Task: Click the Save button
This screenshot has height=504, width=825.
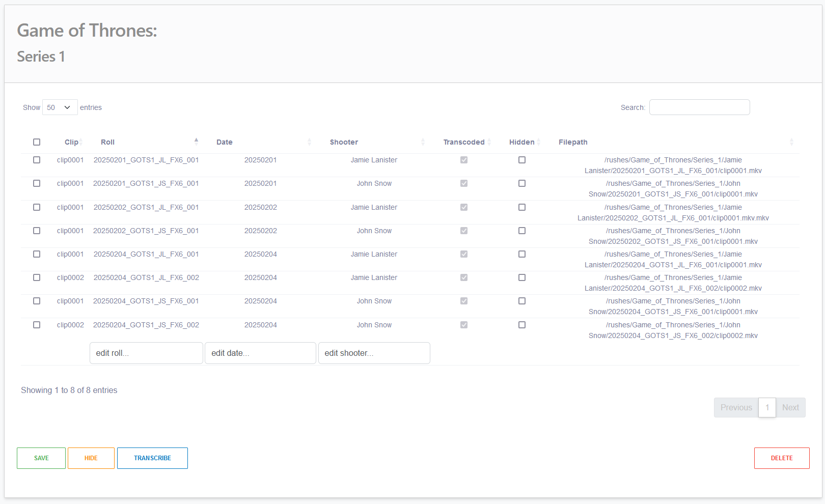Action: [x=41, y=458]
